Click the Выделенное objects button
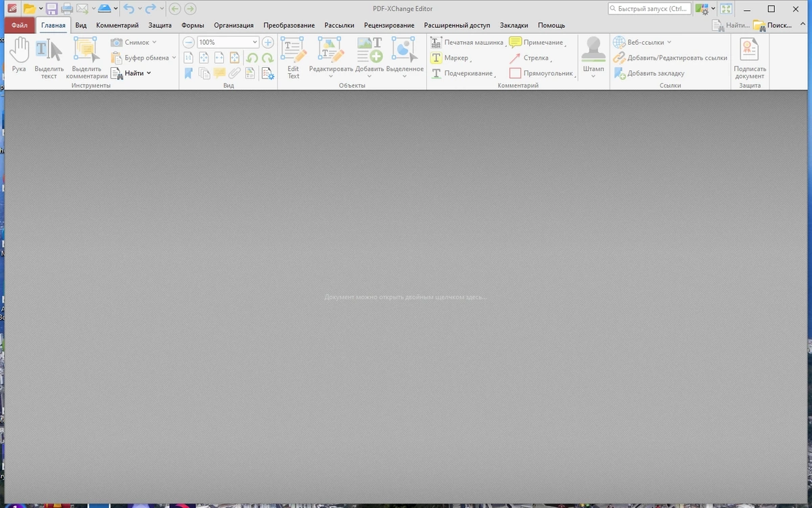 [405, 58]
